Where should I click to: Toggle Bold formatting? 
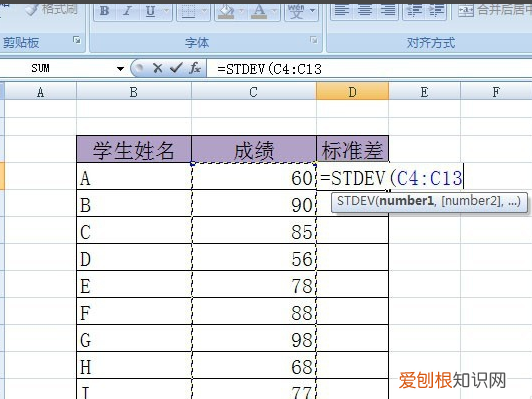[104, 11]
